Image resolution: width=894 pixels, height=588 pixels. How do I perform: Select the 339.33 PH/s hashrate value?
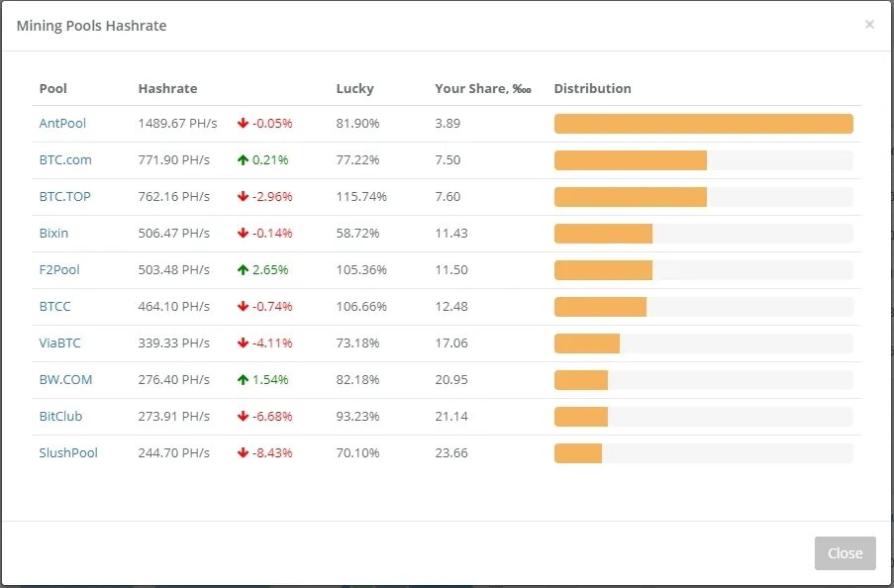click(x=174, y=343)
